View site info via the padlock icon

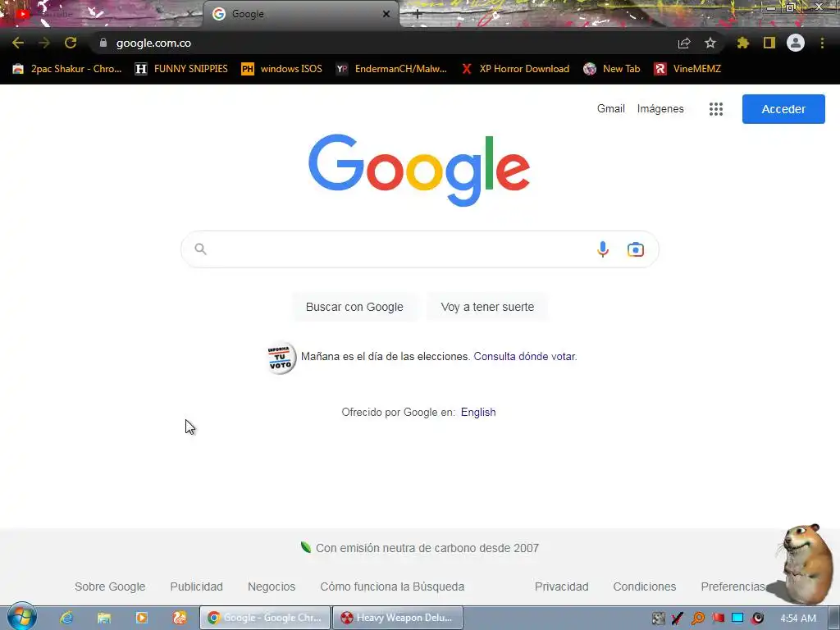pos(103,43)
